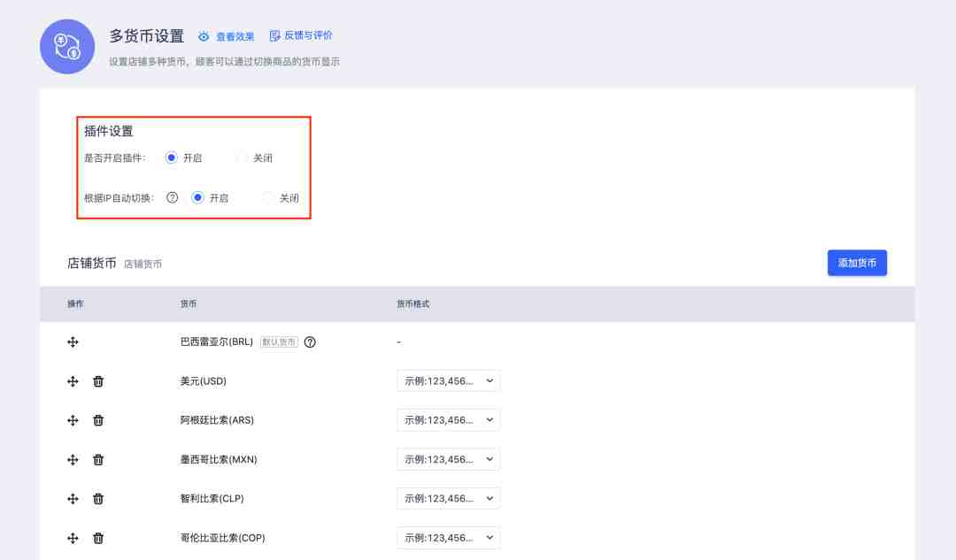The image size is (956, 560).
Task: Click the 多货币设置 page title
Action: [146, 36]
